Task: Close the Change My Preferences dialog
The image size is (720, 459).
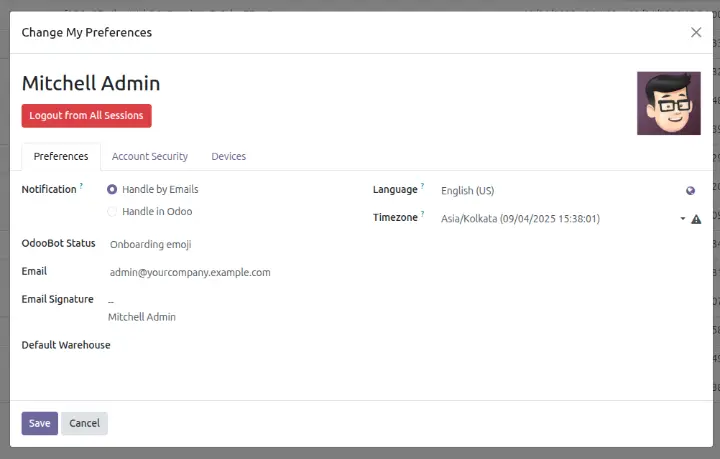Action: click(696, 32)
